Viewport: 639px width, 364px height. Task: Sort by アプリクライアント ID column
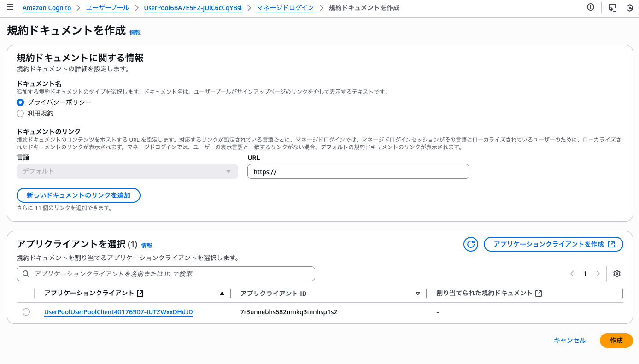pos(418,294)
